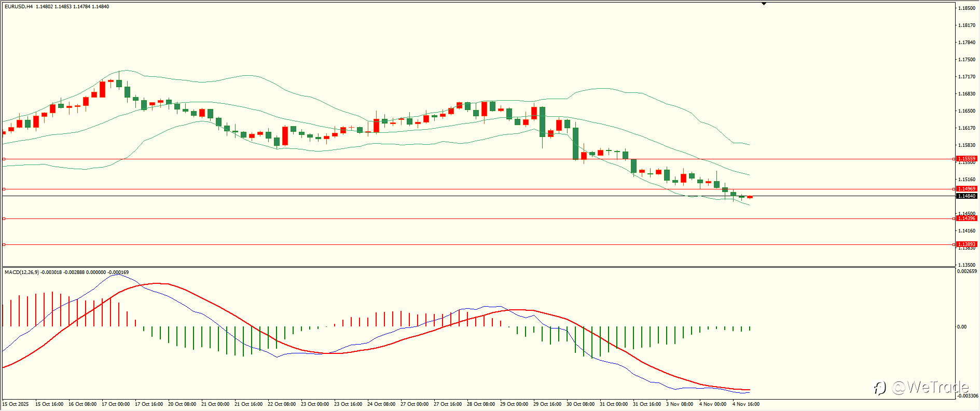
Task: Click the chart shift triangle marker at top
Action: click(x=764, y=4)
